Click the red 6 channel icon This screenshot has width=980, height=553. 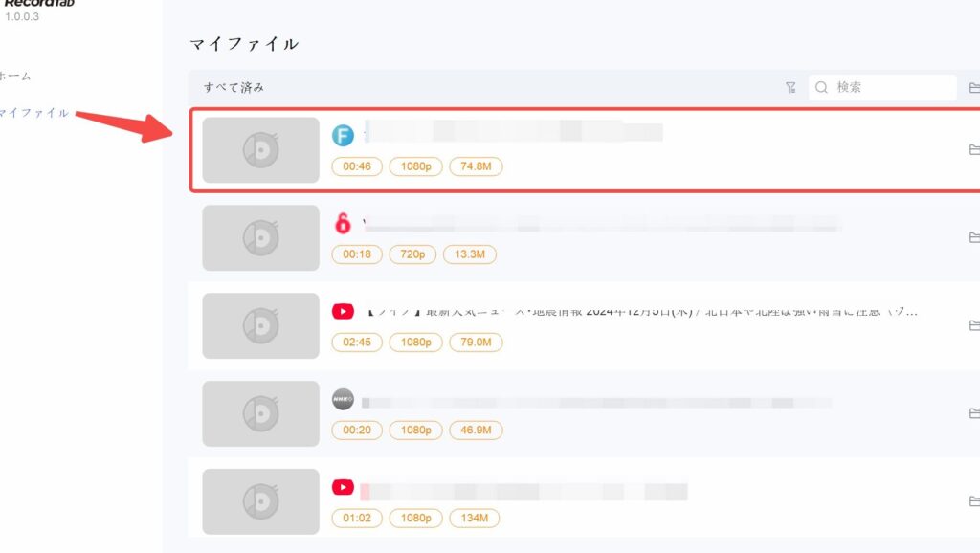tap(343, 224)
